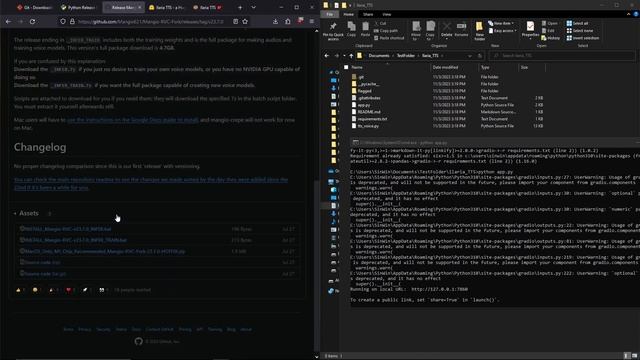
Task: Expand address bar history dropdown
Action: tap(470, 56)
